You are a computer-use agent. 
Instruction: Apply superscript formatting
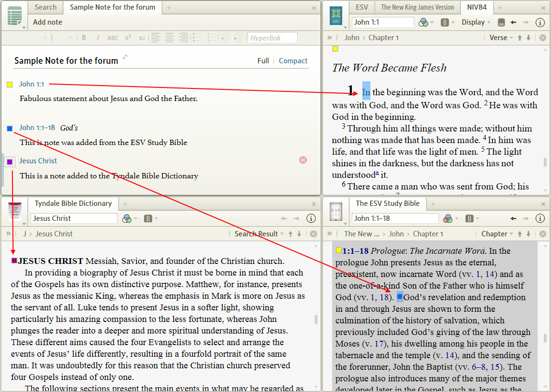click(x=128, y=38)
